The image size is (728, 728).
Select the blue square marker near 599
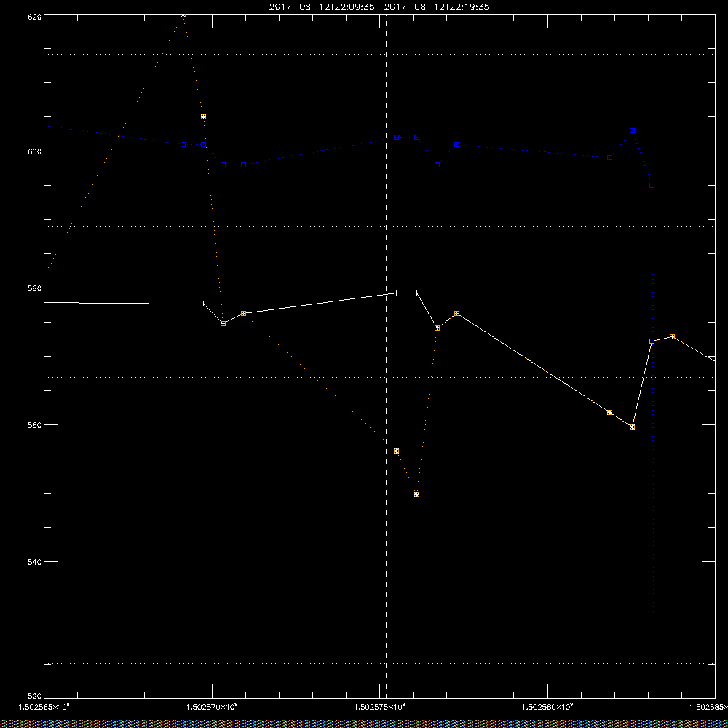coord(609,158)
